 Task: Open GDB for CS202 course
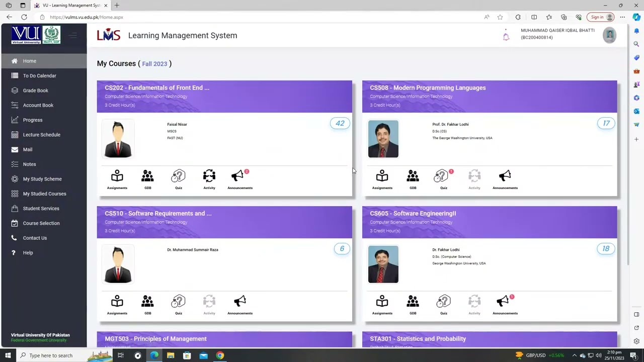(147, 179)
